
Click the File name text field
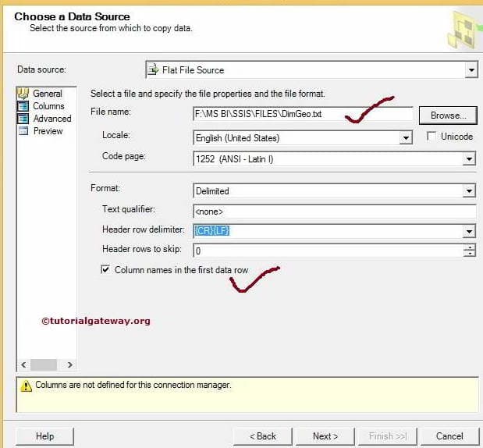(303, 114)
